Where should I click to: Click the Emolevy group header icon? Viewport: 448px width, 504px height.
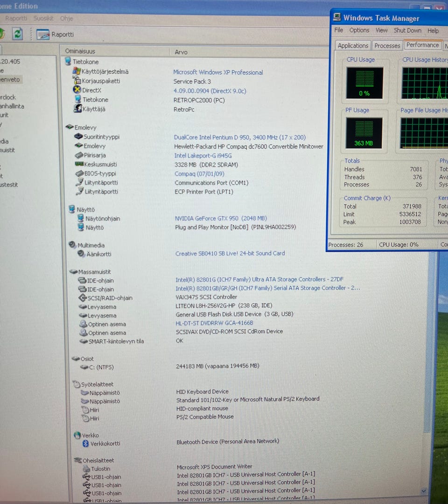70,127
